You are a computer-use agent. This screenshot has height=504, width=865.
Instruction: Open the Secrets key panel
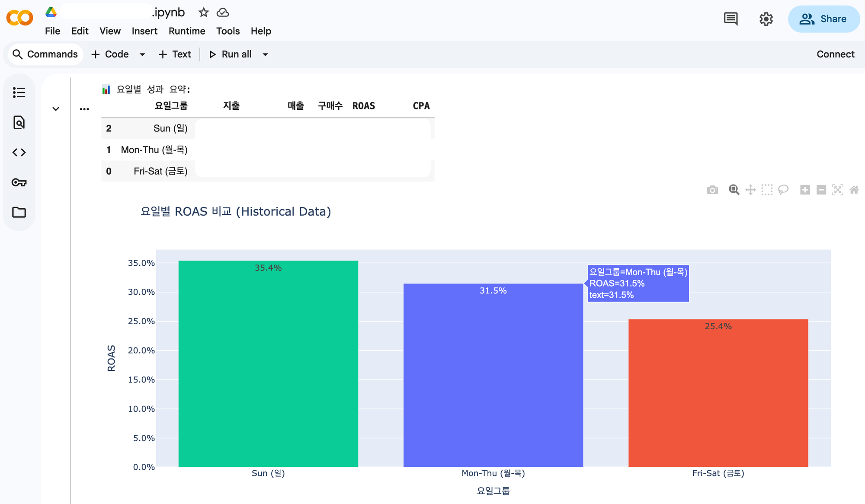19,182
